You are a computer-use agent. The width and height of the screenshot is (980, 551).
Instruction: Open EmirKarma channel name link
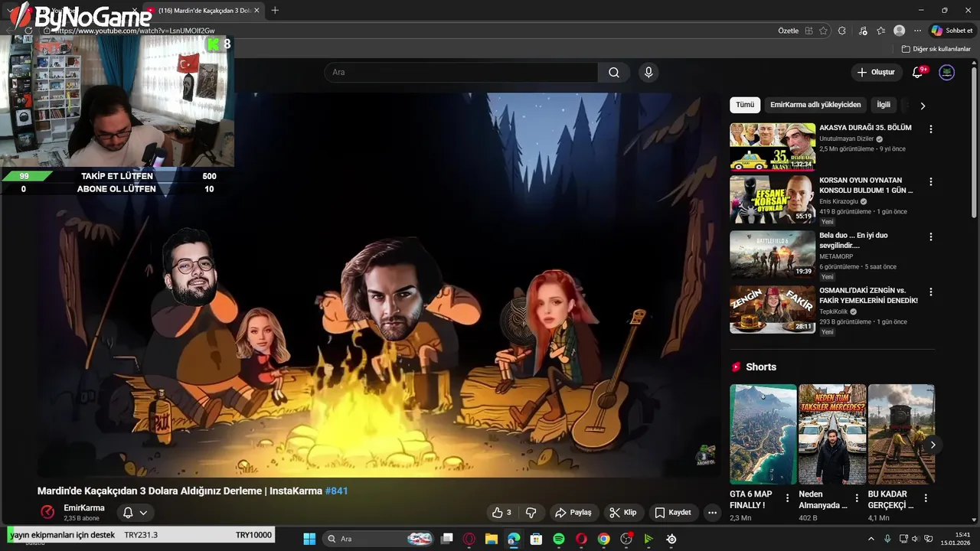(84, 508)
